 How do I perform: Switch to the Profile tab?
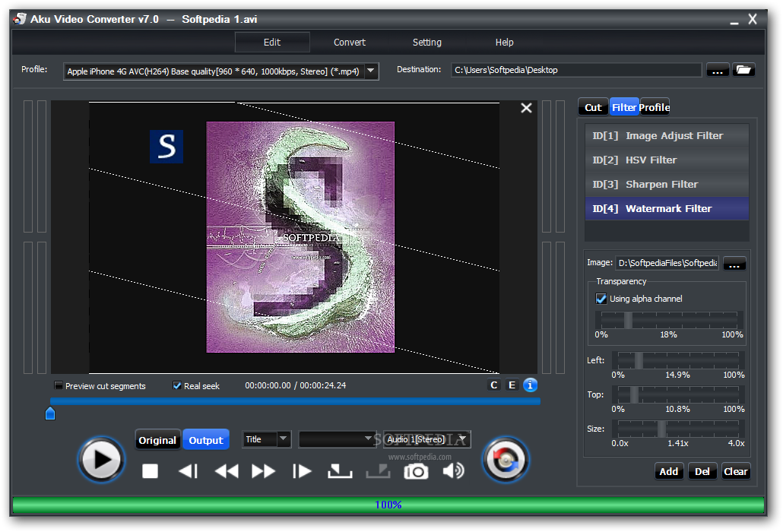click(655, 107)
